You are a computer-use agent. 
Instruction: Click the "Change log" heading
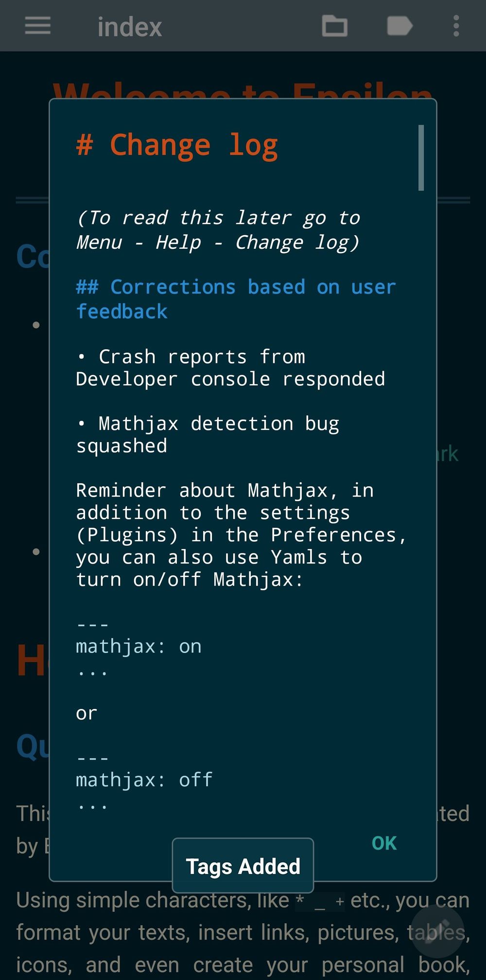click(177, 144)
